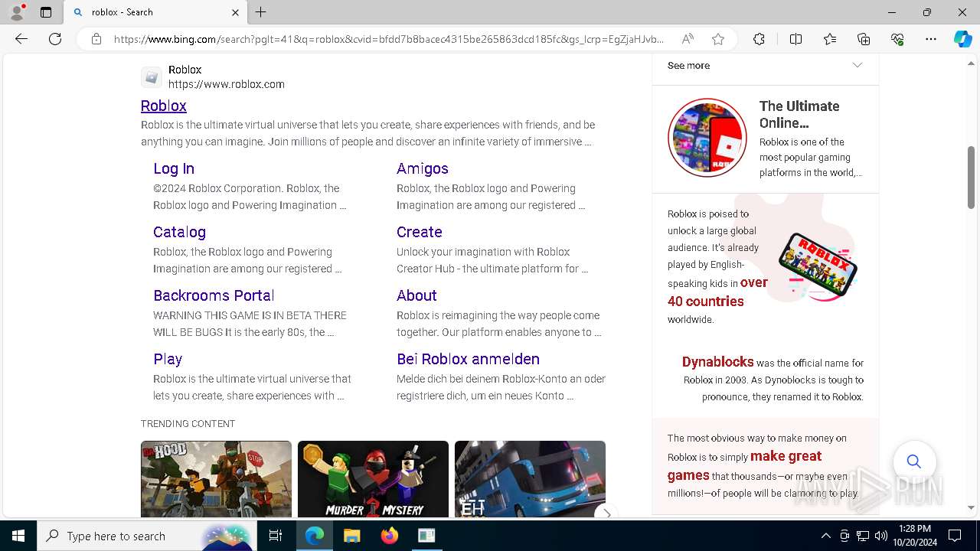
Task: Show hidden tray icons chevron
Action: click(x=825, y=536)
